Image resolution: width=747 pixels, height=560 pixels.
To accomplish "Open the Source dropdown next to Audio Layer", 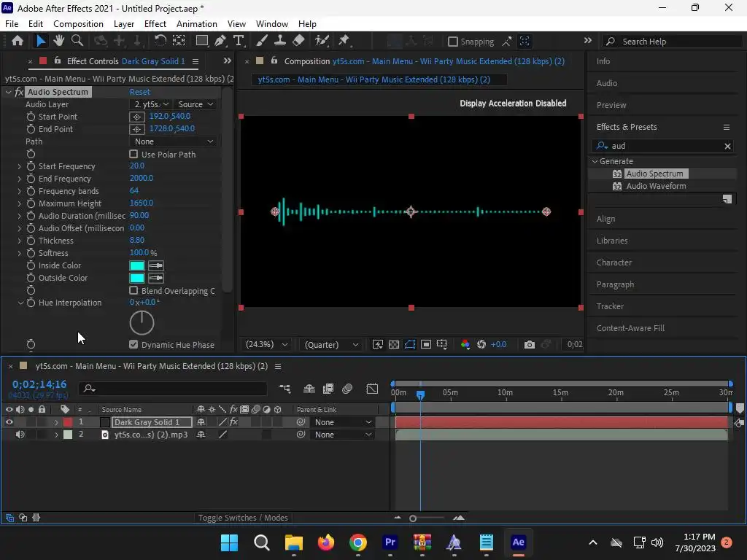I will 196,104.
